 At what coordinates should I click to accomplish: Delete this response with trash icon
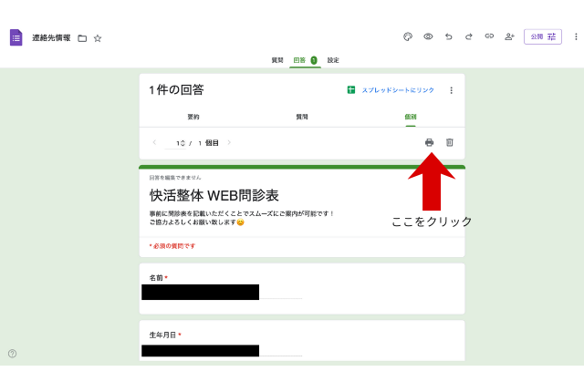click(450, 142)
